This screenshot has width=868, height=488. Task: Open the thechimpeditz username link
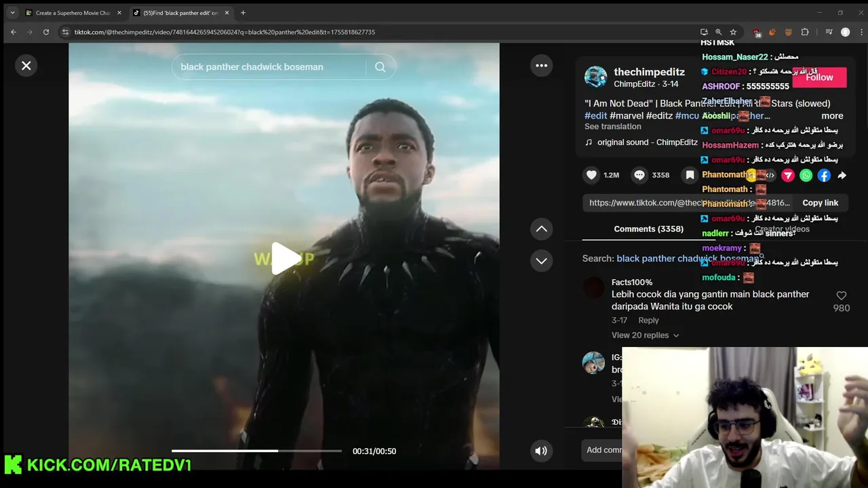649,72
